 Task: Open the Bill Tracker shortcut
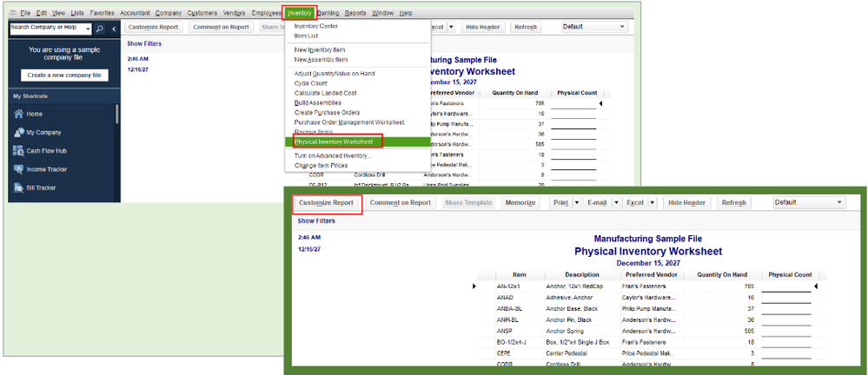click(x=41, y=187)
